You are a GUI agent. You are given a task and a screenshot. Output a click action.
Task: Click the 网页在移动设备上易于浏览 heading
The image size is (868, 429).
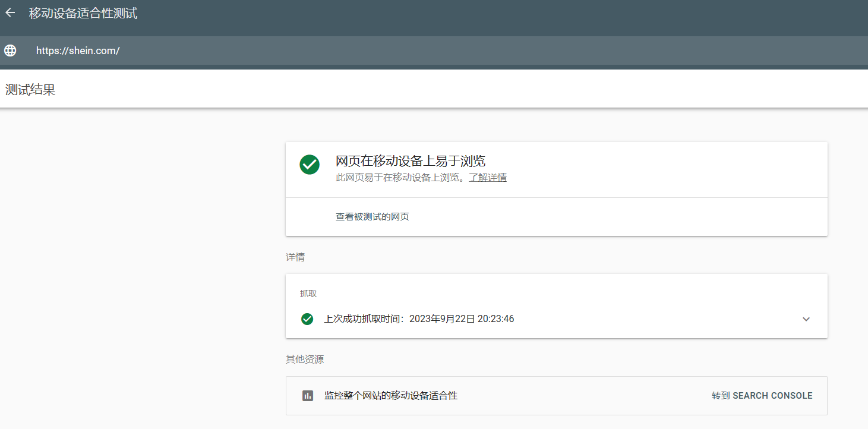pyautogui.click(x=411, y=161)
